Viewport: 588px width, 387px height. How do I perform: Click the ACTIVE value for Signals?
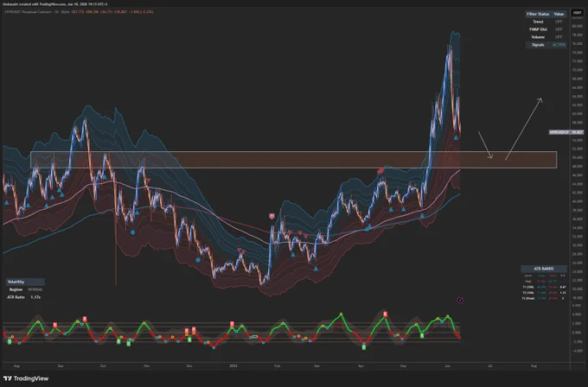tap(559, 45)
